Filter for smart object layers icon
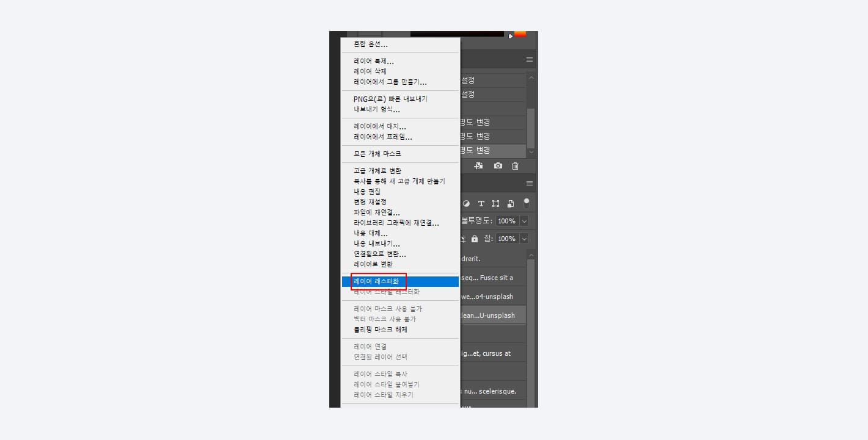Viewport: 868px width, 440px height. point(511,203)
